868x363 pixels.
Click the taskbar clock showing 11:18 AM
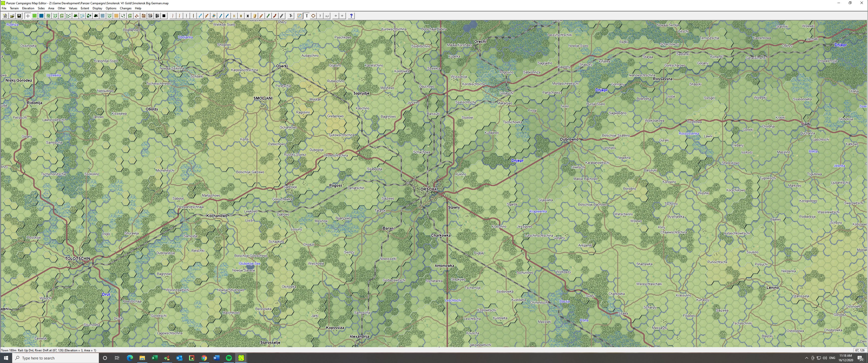(846, 358)
